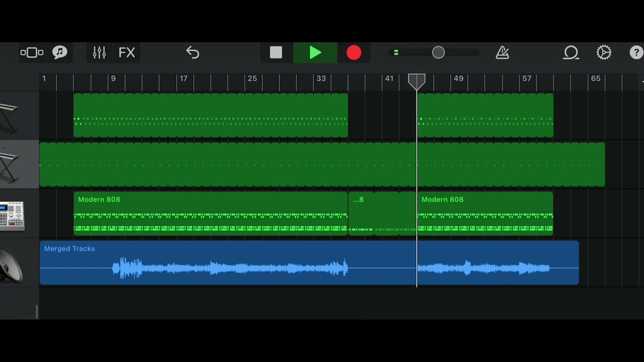Start playback with the green play button
This screenshot has width=644, height=362.
pos(315,53)
